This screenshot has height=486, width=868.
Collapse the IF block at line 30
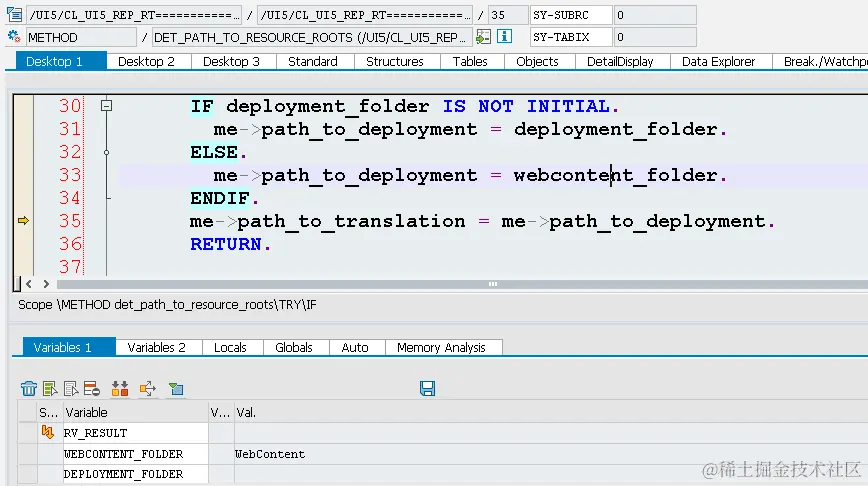pos(106,105)
